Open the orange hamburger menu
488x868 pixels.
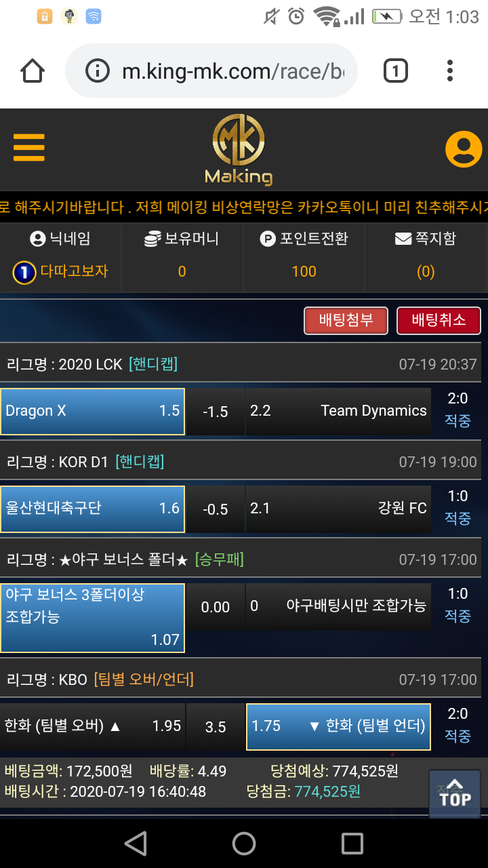coord(29,147)
